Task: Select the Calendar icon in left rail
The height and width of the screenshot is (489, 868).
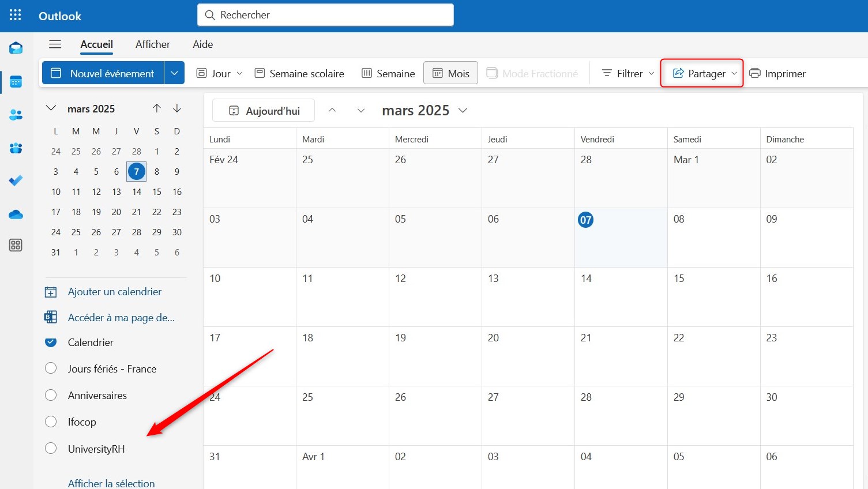Action: (16, 81)
